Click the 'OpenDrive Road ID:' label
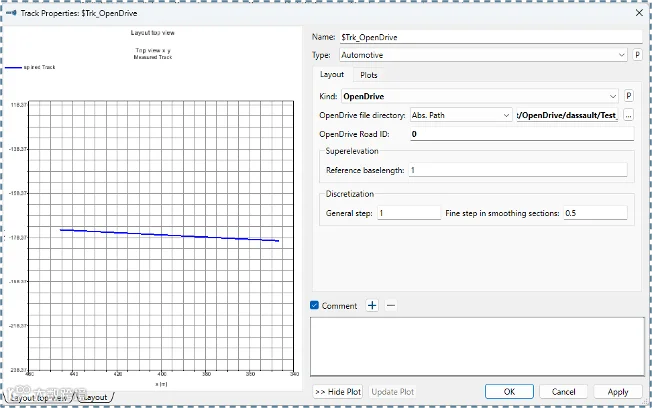Image resolution: width=652 pixels, height=408 pixels. point(354,134)
